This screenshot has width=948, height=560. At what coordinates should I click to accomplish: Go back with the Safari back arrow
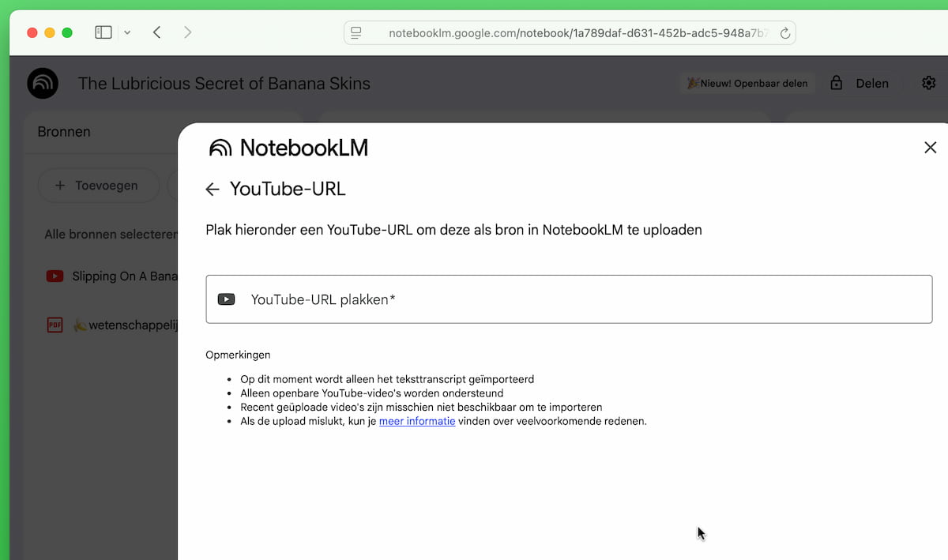point(157,32)
